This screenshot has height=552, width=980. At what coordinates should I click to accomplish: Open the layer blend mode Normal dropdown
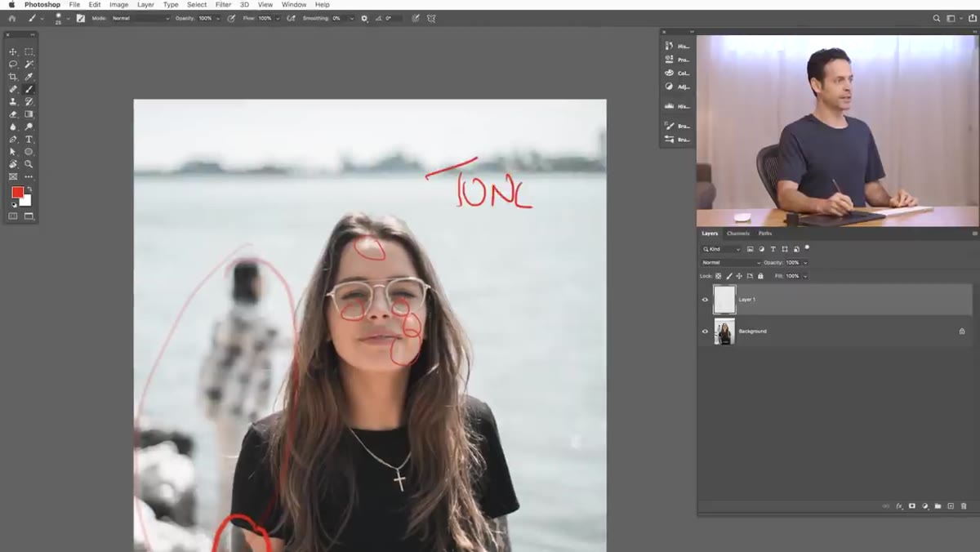pyautogui.click(x=731, y=263)
